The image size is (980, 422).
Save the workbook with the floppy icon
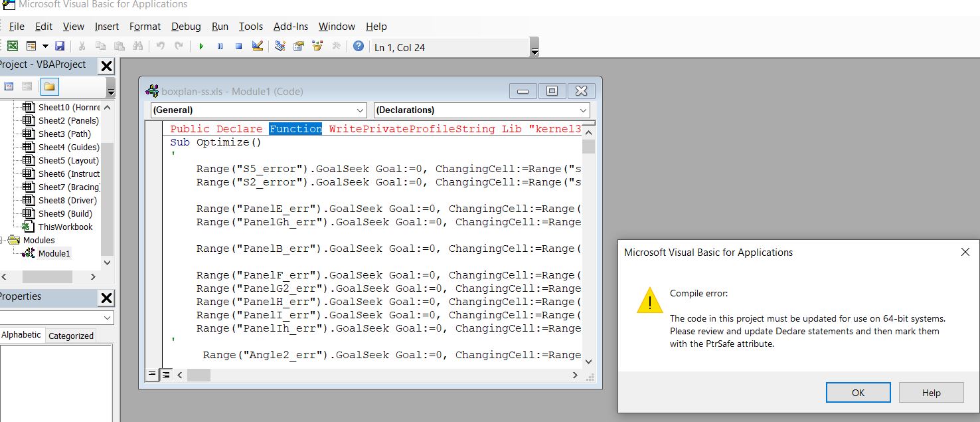[x=60, y=46]
